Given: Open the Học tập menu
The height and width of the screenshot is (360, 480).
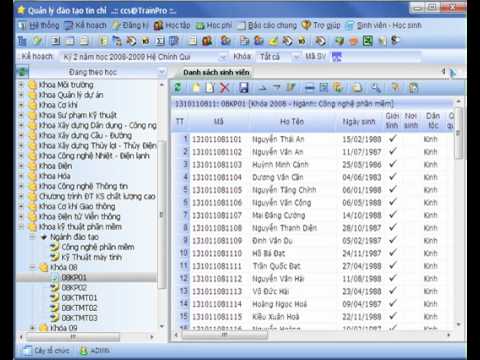Looking at the screenshot, I should click(x=172, y=25).
